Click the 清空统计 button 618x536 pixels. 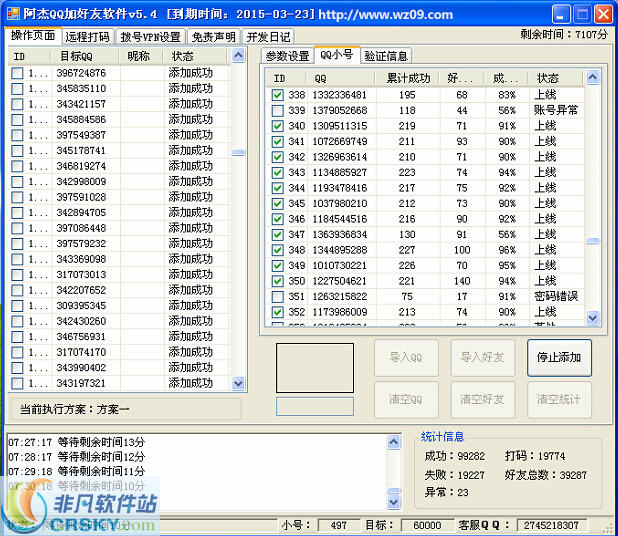pos(559,400)
